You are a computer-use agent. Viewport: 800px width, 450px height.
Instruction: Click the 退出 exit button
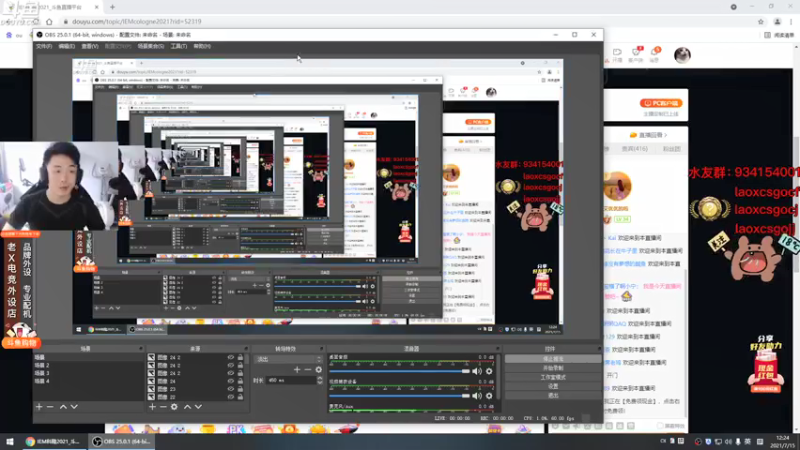tap(553, 395)
